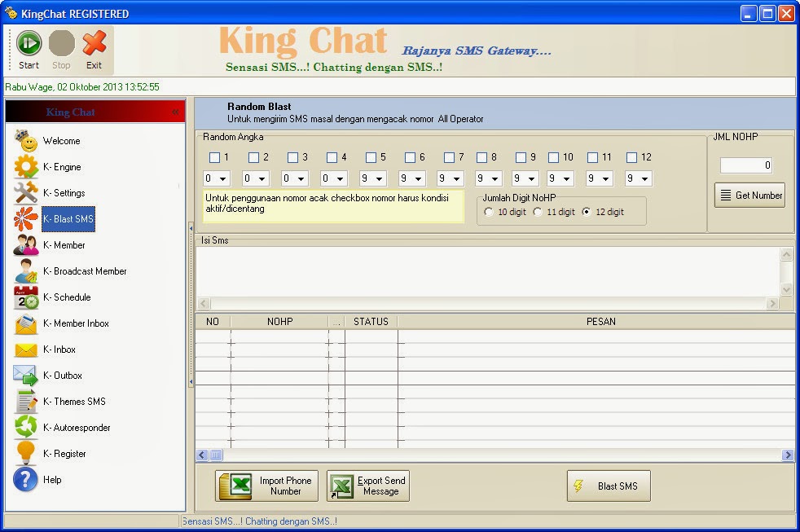The width and height of the screenshot is (800, 532).
Task: Click the NOHP column header
Action: 279,321
